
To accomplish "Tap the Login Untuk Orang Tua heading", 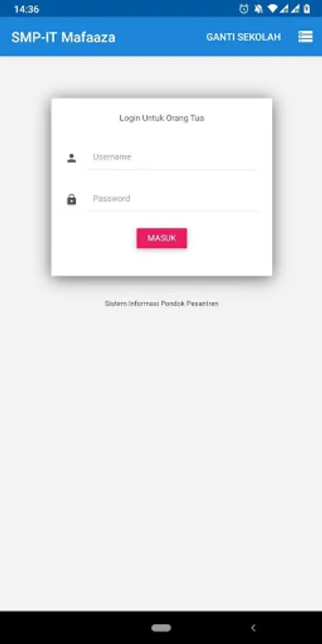I will [x=162, y=118].
